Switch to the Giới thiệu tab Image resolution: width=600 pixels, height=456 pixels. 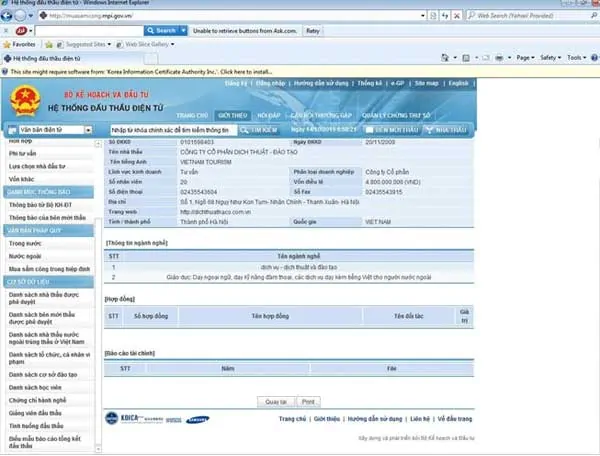coord(232,115)
